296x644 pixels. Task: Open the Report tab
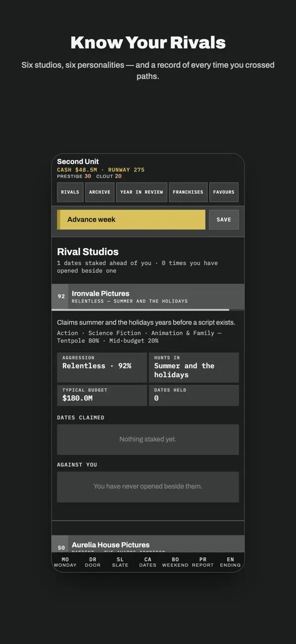(x=203, y=562)
